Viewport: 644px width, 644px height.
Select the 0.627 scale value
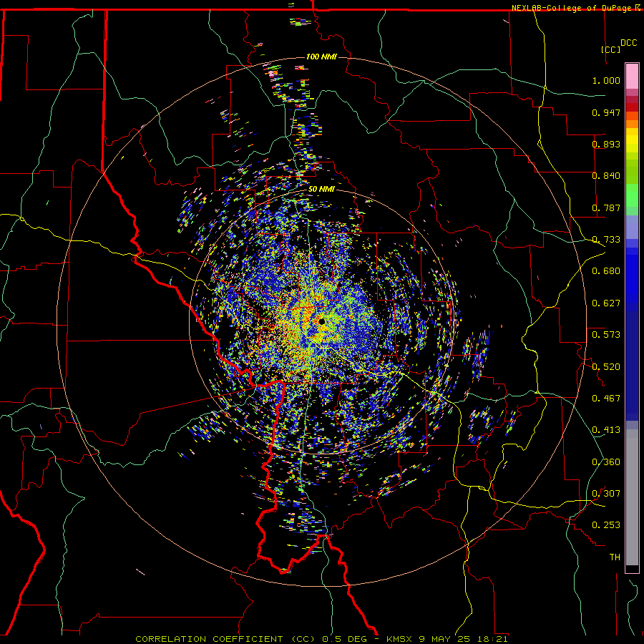tap(606, 303)
